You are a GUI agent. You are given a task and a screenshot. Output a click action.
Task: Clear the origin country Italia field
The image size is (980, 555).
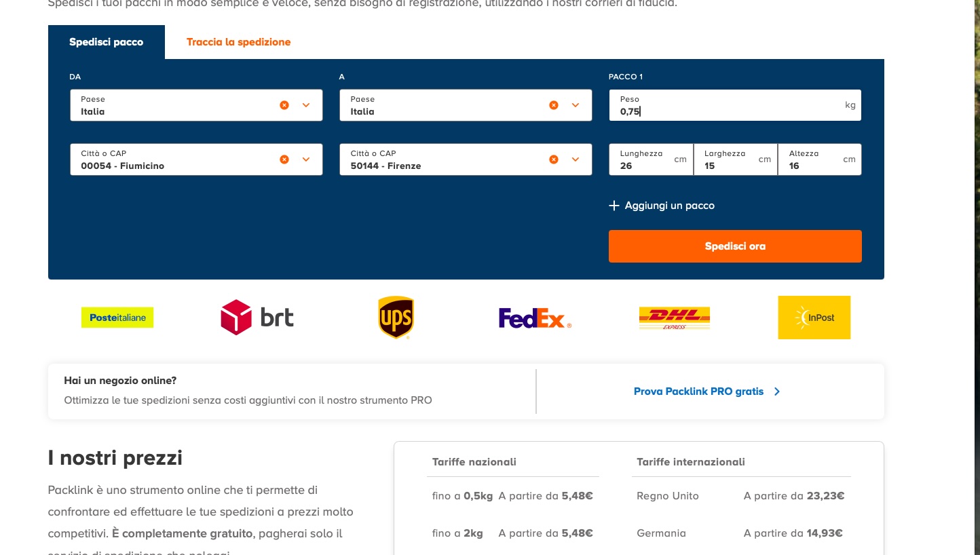[x=284, y=105]
